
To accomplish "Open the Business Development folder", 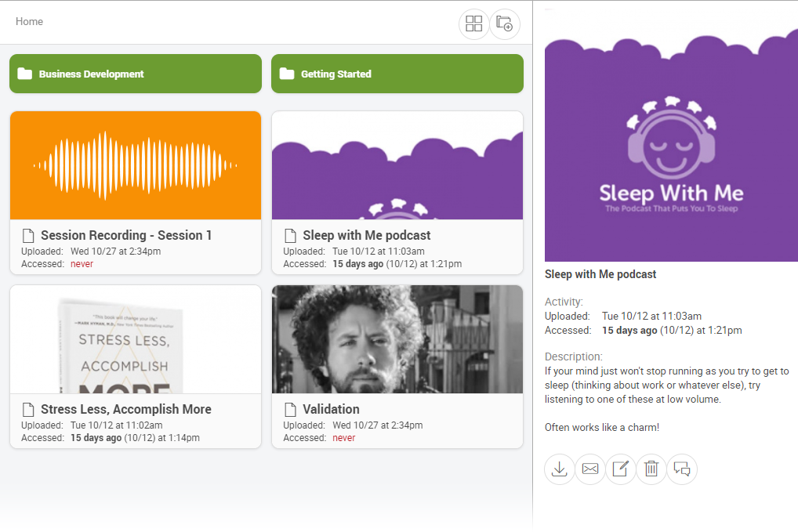I will tap(135, 74).
